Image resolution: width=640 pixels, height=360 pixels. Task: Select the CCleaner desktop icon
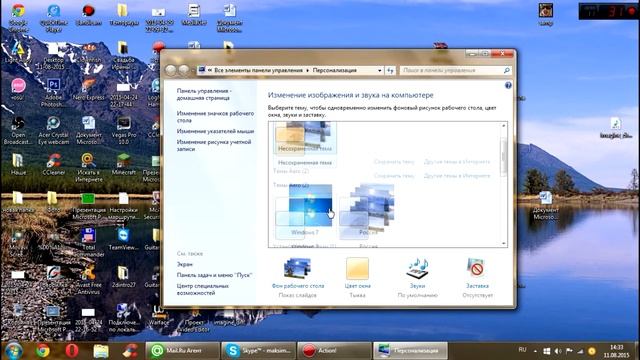tap(53, 164)
